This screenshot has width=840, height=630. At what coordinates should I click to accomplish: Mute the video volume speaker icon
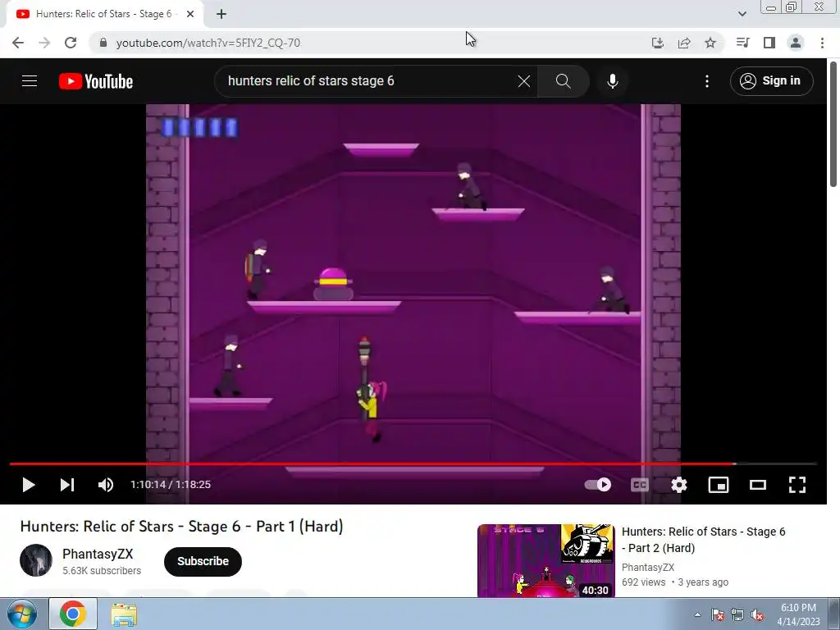106,485
